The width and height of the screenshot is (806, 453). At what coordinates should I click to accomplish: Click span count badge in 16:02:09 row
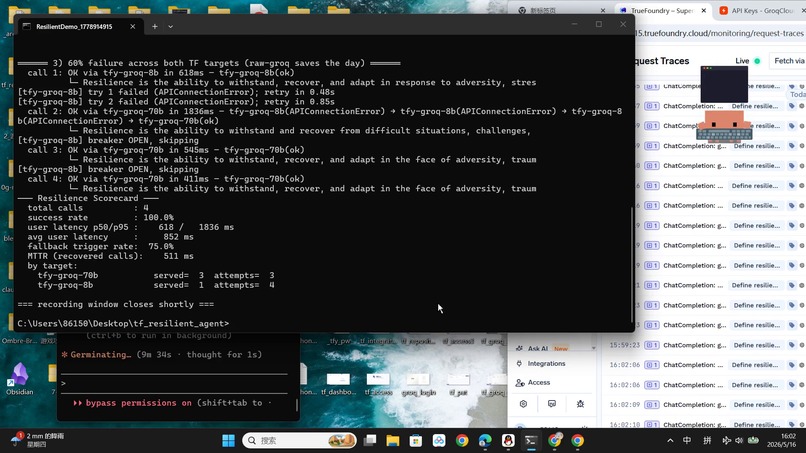pos(652,405)
